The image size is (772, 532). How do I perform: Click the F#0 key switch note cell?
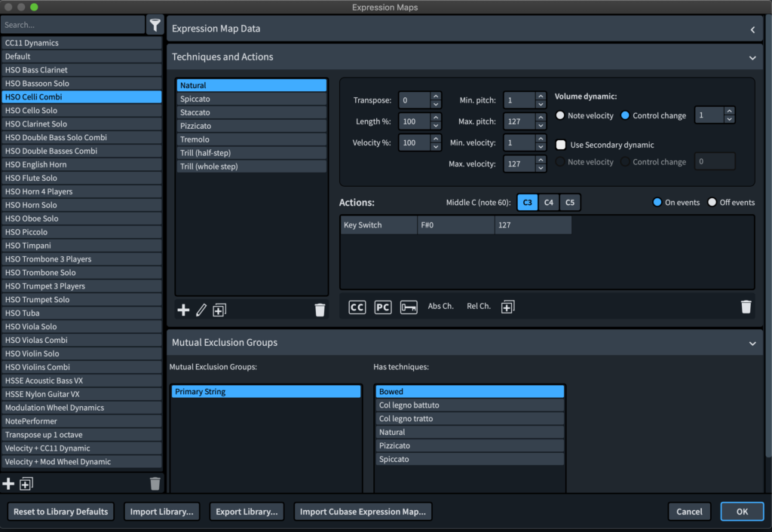[x=456, y=225]
